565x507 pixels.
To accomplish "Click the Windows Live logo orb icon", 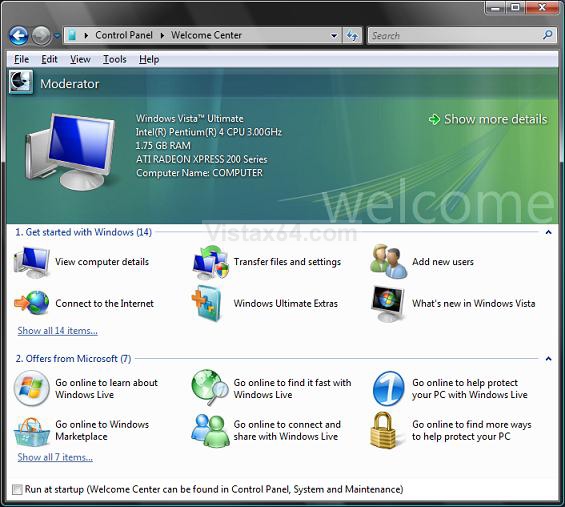I will click(x=32, y=388).
